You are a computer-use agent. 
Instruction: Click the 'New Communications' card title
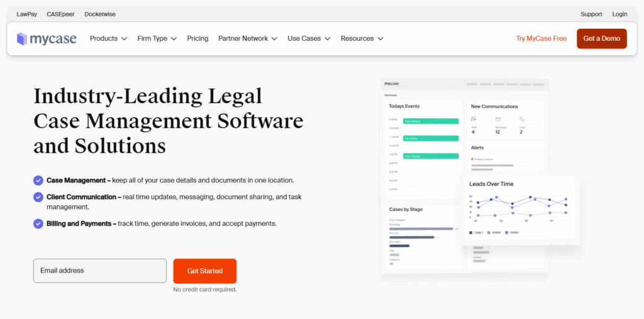pyautogui.click(x=494, y=107)
